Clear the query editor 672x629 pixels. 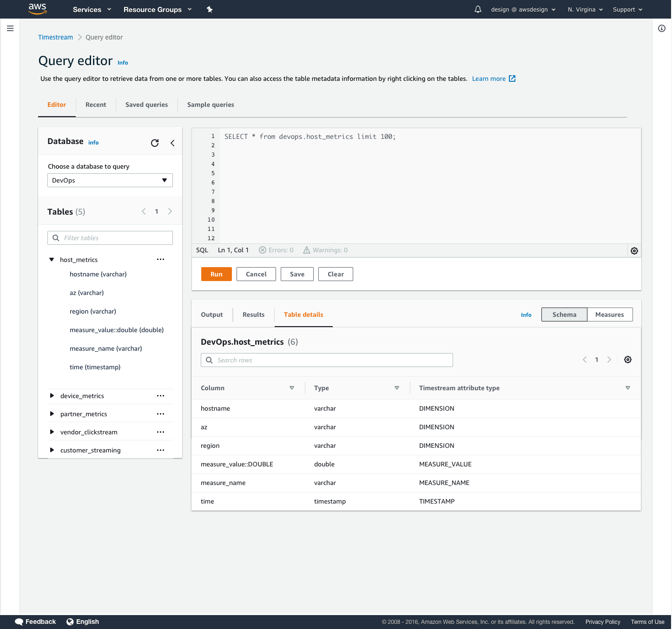pyautogui.click(x=336, y=274)
